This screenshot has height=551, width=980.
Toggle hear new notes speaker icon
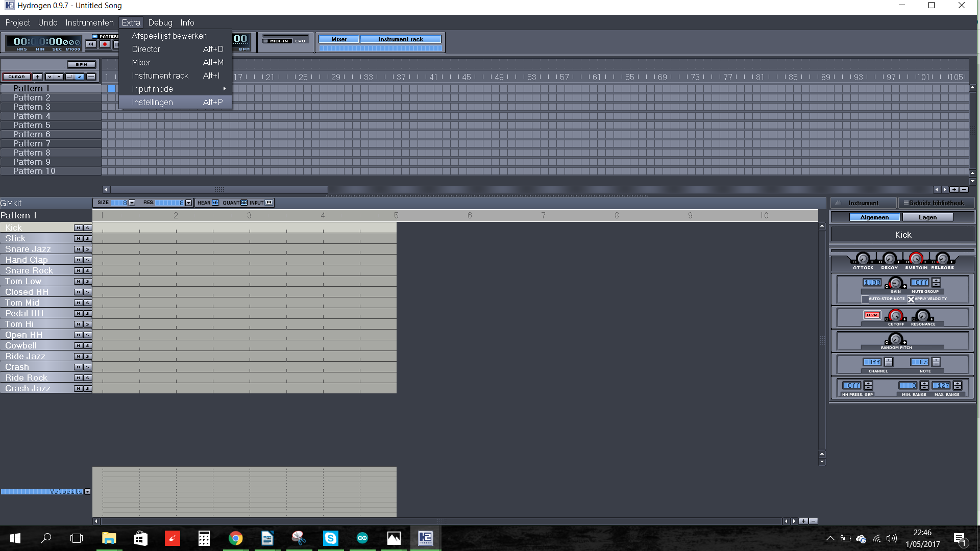click(215, 203)
